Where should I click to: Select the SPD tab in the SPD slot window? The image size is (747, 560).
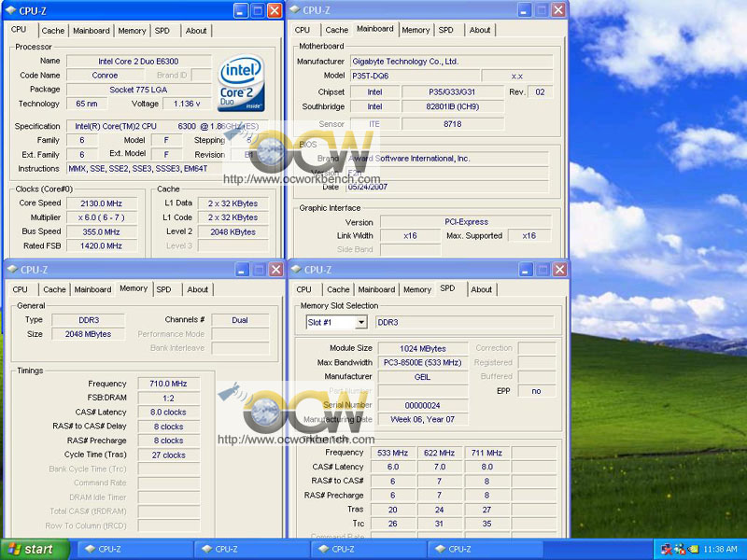(x=447, y=288)
